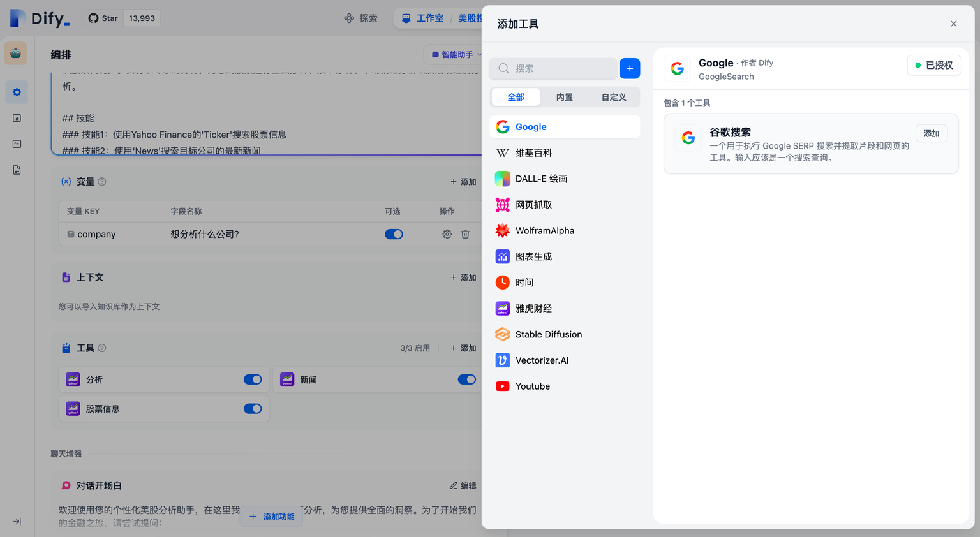Open settings for the company variable
This screenshot has width=980, height=537.
pyautogui.click(x=447, y=234)
